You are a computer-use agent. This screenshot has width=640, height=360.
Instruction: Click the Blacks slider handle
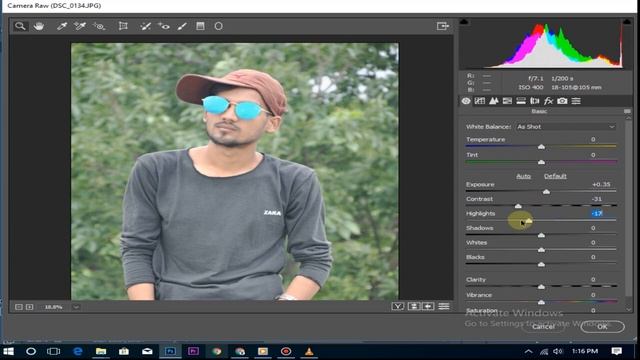(541, 264)
